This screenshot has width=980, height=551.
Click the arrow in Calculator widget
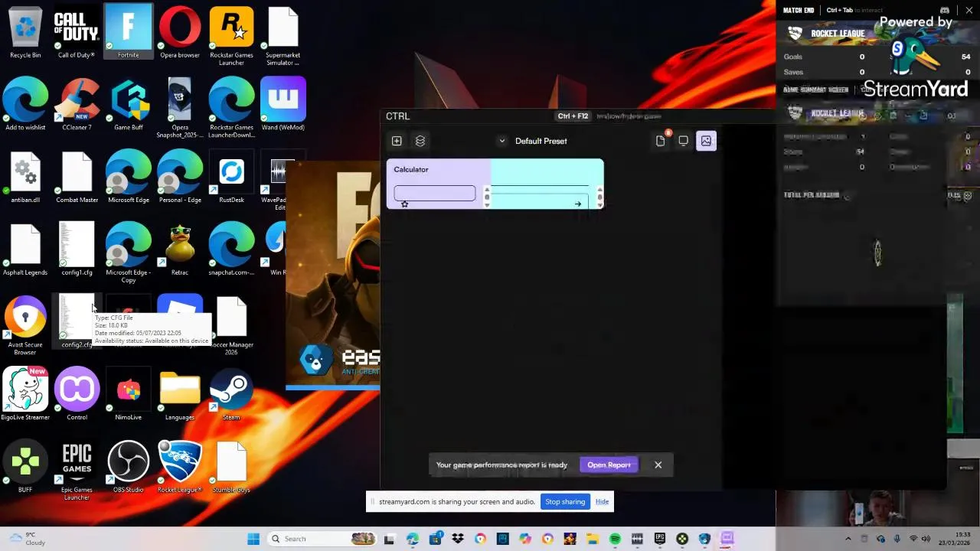578,204
